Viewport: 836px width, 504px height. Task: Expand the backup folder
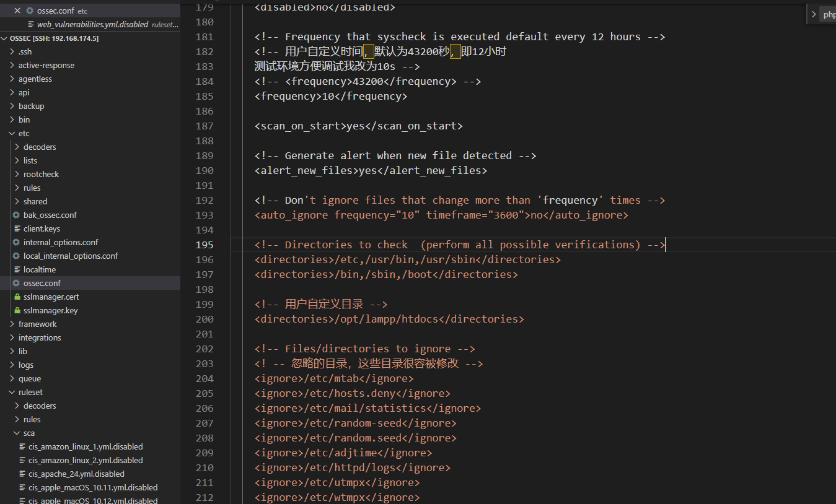pyautogui.click(x=12, y=106)
